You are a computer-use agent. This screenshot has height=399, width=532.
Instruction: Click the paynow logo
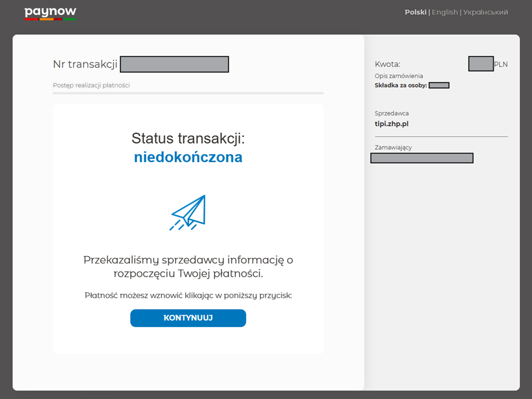coord(50,13)
